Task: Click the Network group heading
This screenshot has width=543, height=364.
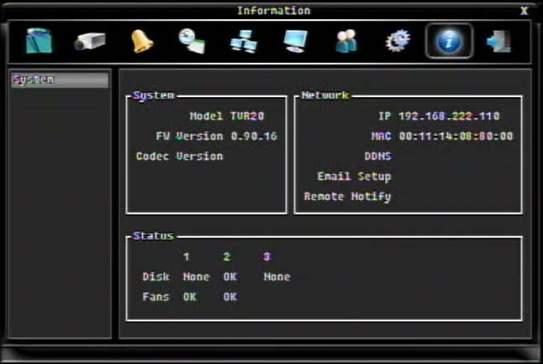Action: tap(325, 95)
